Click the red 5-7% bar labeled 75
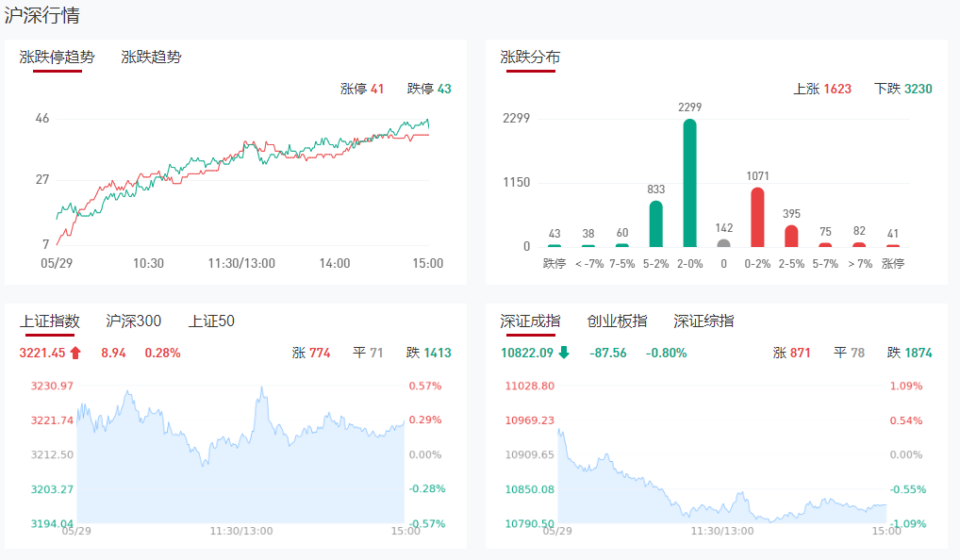The height and width of the screenshot is (560, 960). coord(825,245)
